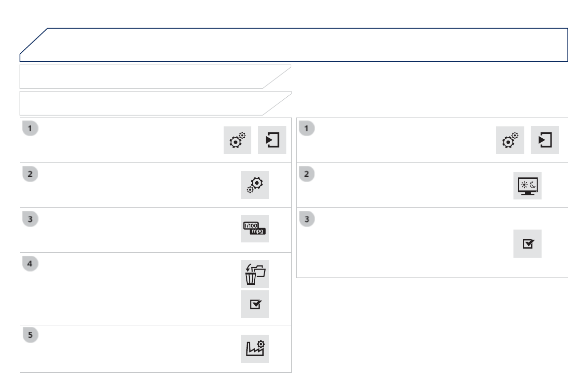Click the settings gear icon in the five-step list
Image resolution: width=588 pixels, height=392 pixels.
coord(237,140)
